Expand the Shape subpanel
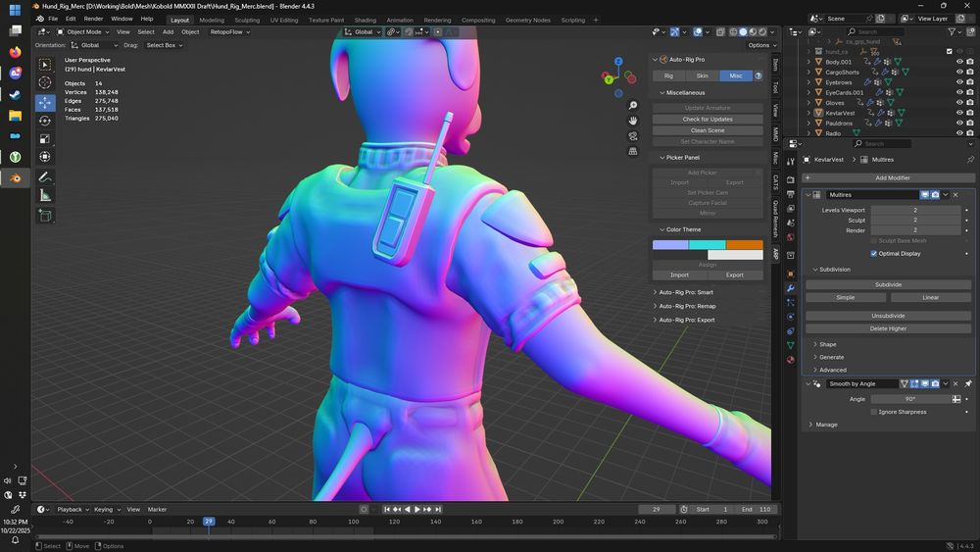 point(827,344)
